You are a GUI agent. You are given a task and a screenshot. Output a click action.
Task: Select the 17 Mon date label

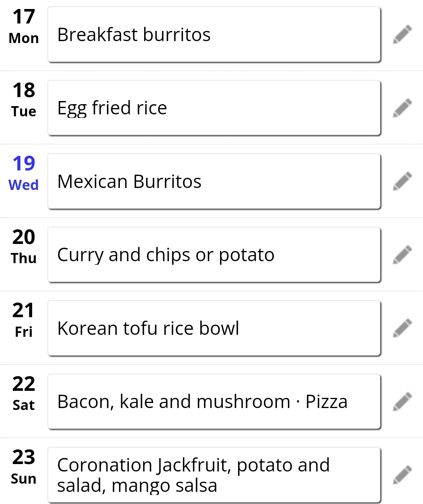click(x=23, y=27)
